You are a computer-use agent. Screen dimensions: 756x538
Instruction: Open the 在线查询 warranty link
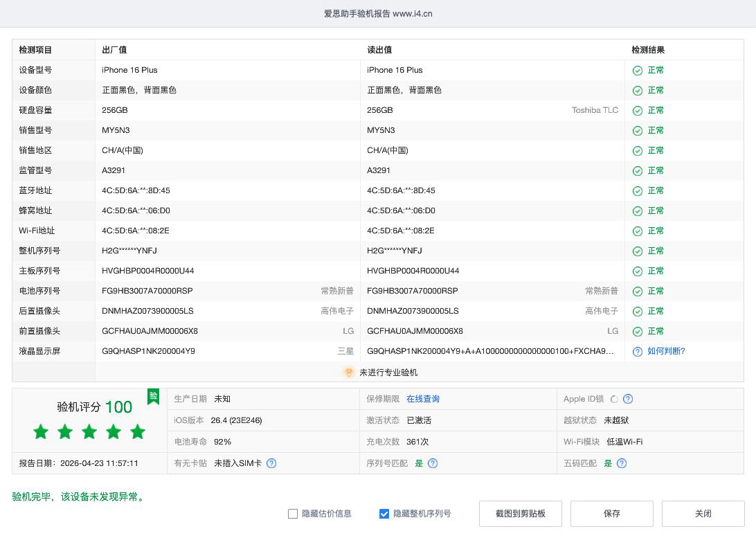[x=422, y=399]
